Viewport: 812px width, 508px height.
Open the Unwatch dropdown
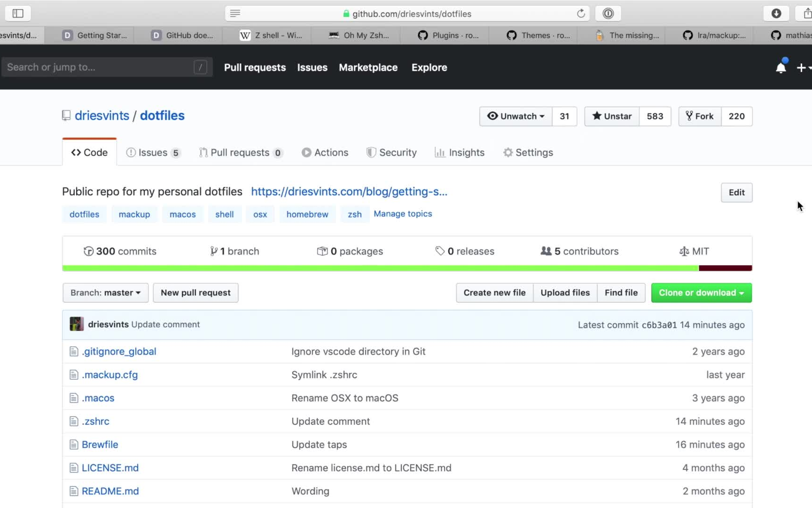tap(516, 116)
